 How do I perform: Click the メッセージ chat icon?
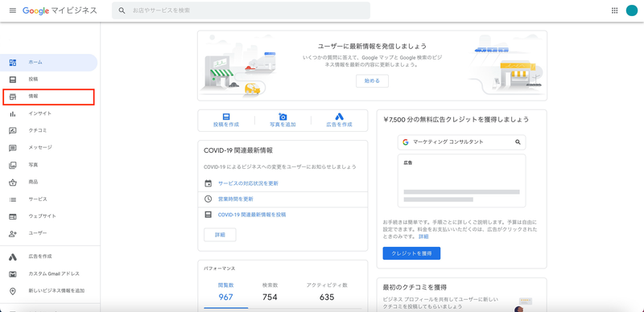click(13, 148)
